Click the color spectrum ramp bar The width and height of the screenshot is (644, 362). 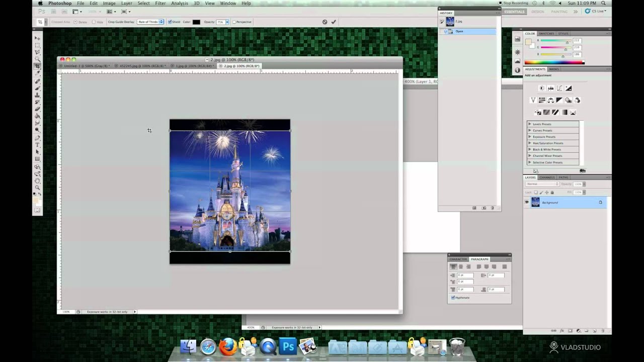(554, 62)
